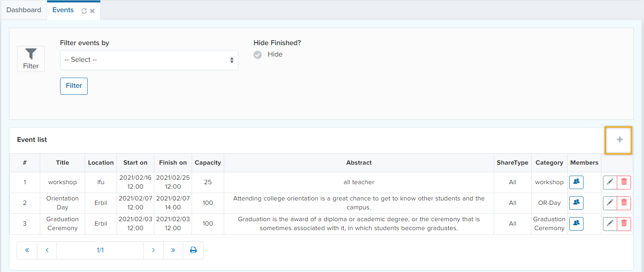Go to the next page

[x=153, y=250]
